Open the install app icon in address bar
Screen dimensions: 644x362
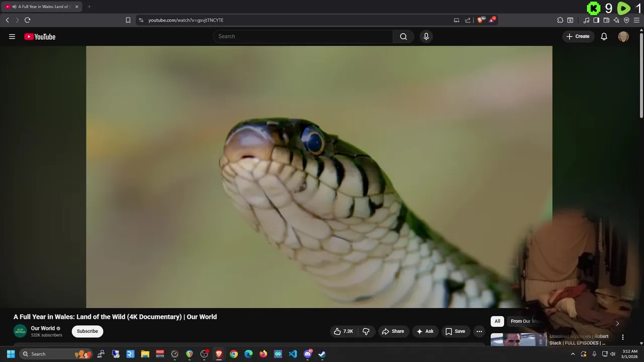(x=456, y=20)
